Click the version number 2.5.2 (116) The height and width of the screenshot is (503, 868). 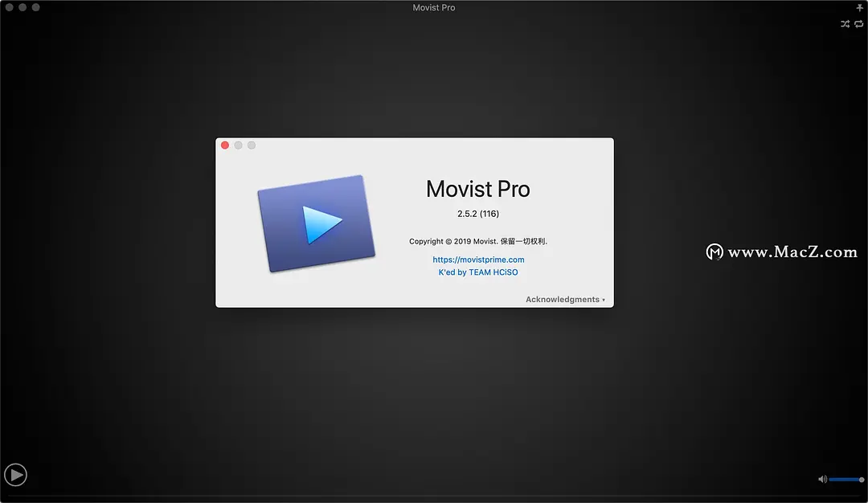coord(478,214)
